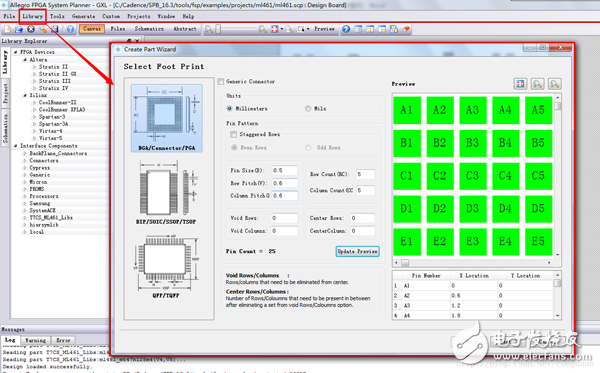The width and height of the screenshot is (600, 373).
Task: Select the DIP/SOIC/SSOP/TSOP footprint
Action: [x=166, y=192]
